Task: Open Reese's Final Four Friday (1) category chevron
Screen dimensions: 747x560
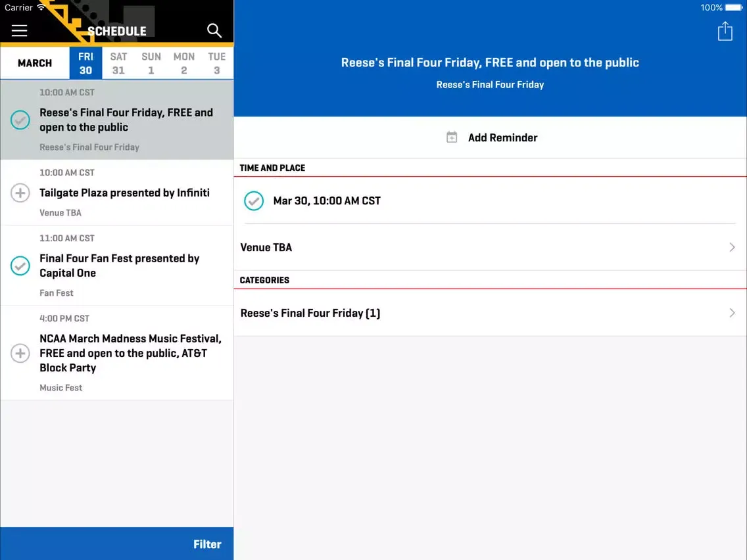Action: [733, 313]
